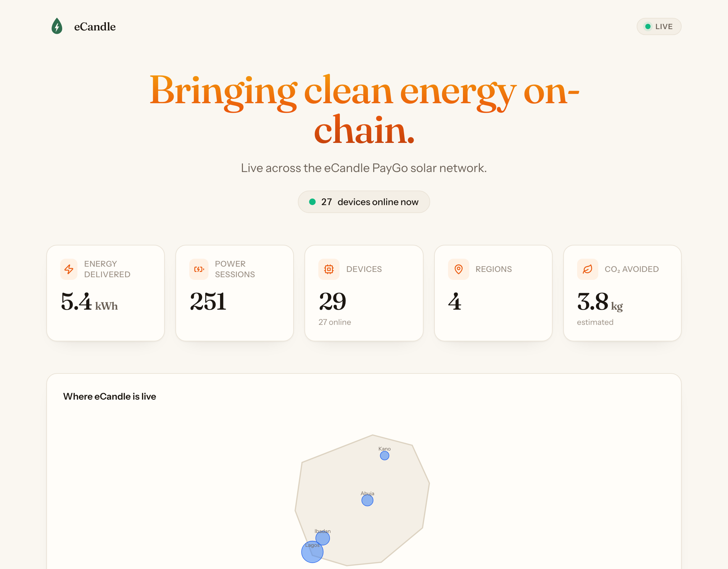728x569 pixels.
Task: Click the leaf CO₂ Avoided icon
Action: [587, 269]
